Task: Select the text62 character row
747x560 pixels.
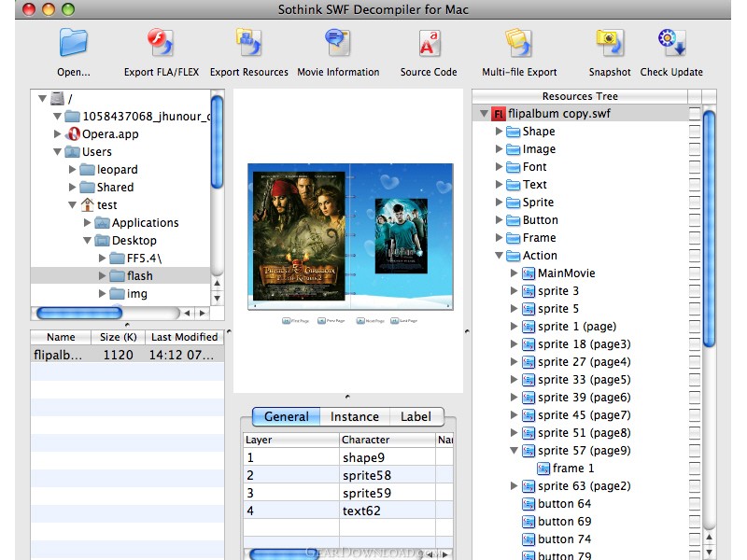Action: tap(348, 511)
